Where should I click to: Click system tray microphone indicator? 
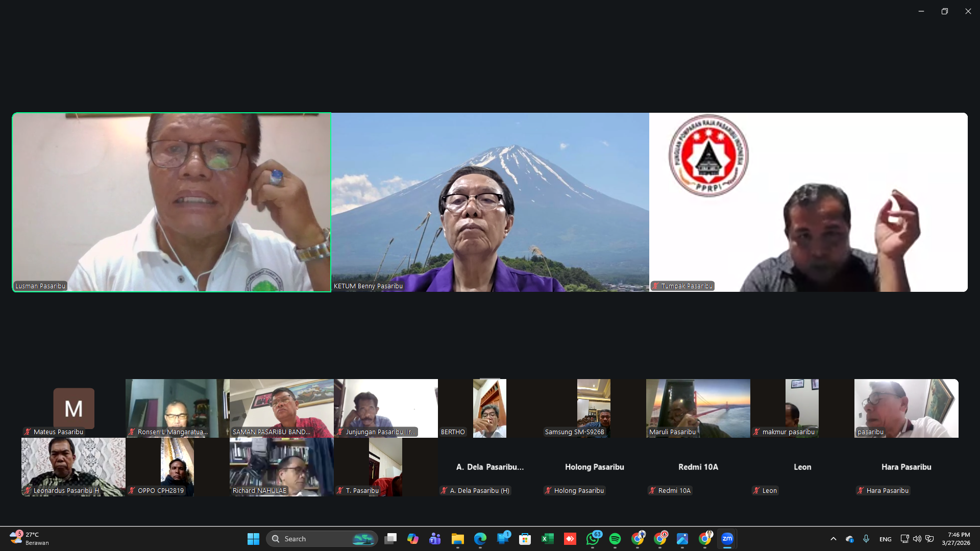tap(866, 539)
